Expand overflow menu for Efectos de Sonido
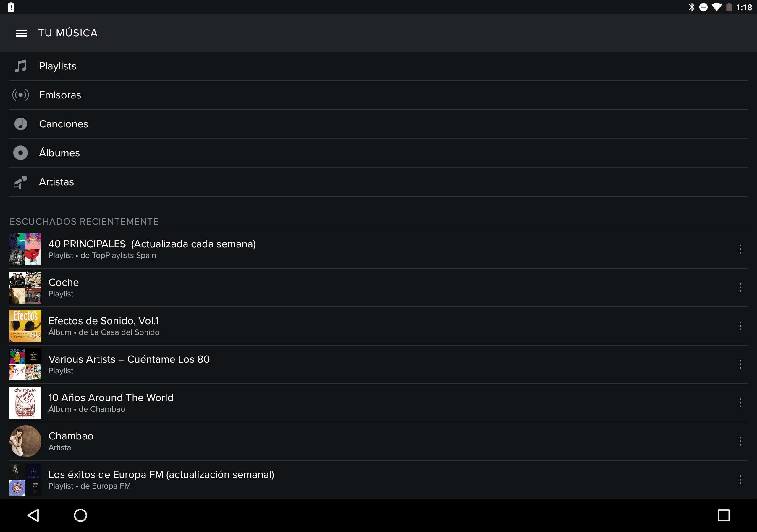The height and width of the screenshot is (532, 757). coord(740,326)
